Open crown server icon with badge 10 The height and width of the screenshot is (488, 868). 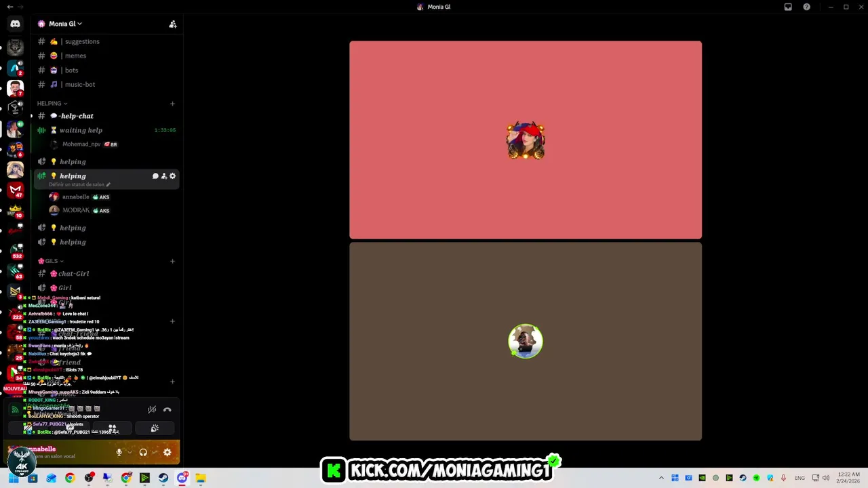(x=15, y=209)
